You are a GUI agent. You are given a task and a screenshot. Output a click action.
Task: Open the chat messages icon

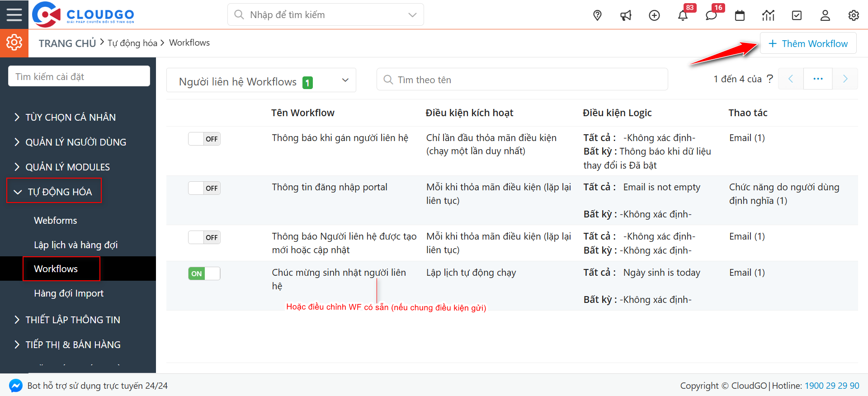711,15
